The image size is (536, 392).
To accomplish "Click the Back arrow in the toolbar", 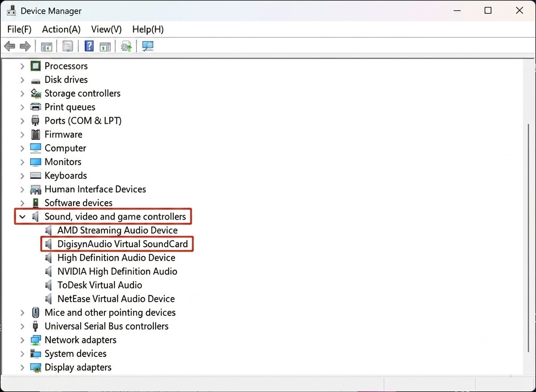I will pos(9,46).
